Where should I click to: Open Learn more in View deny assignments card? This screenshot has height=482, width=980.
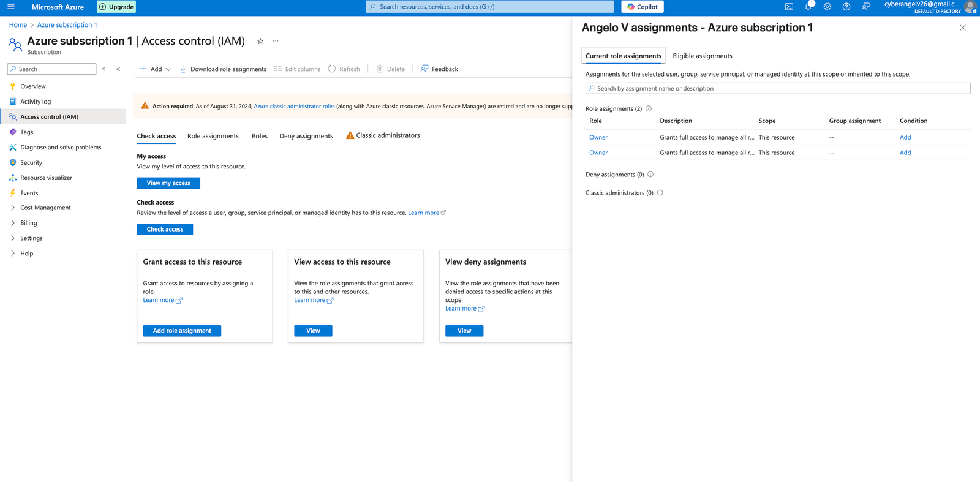(465, 309)
